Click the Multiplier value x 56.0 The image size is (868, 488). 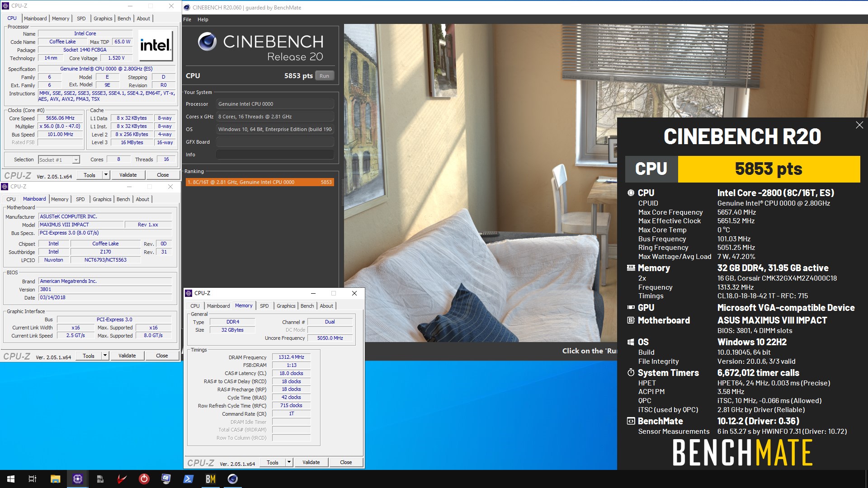click(60, 127)
